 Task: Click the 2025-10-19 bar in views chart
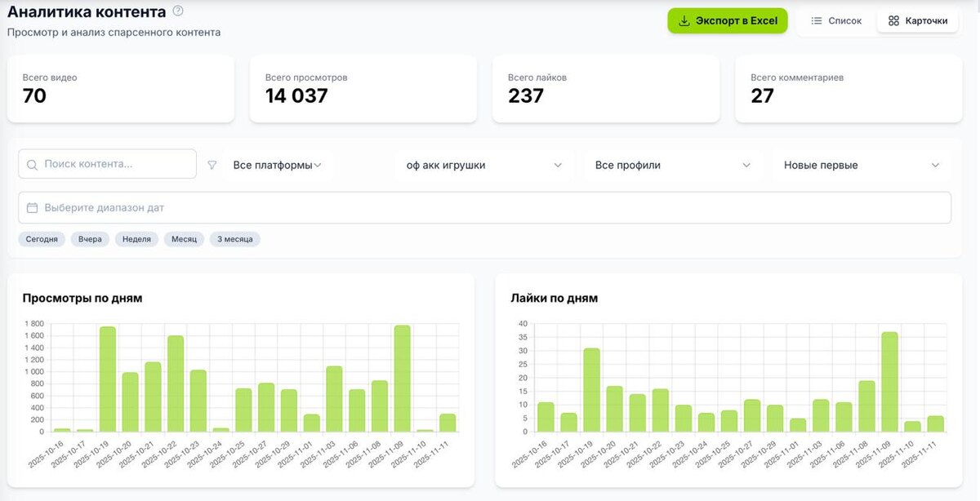coord(107,379)
